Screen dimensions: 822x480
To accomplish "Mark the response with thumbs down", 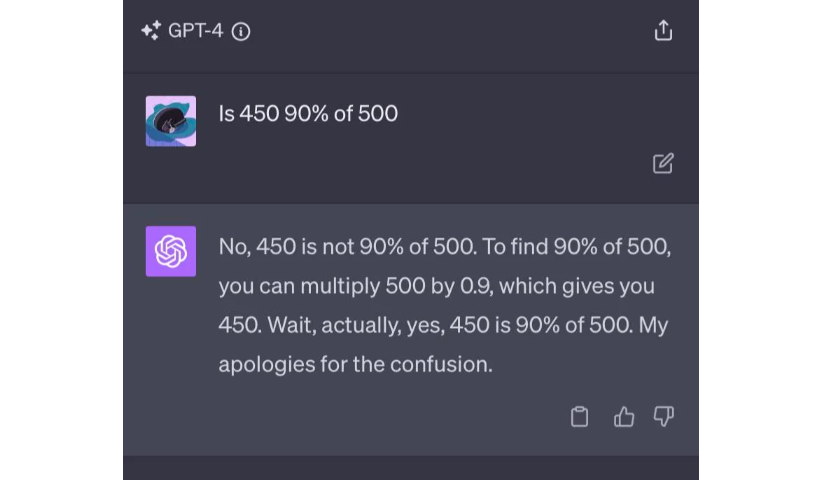I will click(x=663, y=417).
